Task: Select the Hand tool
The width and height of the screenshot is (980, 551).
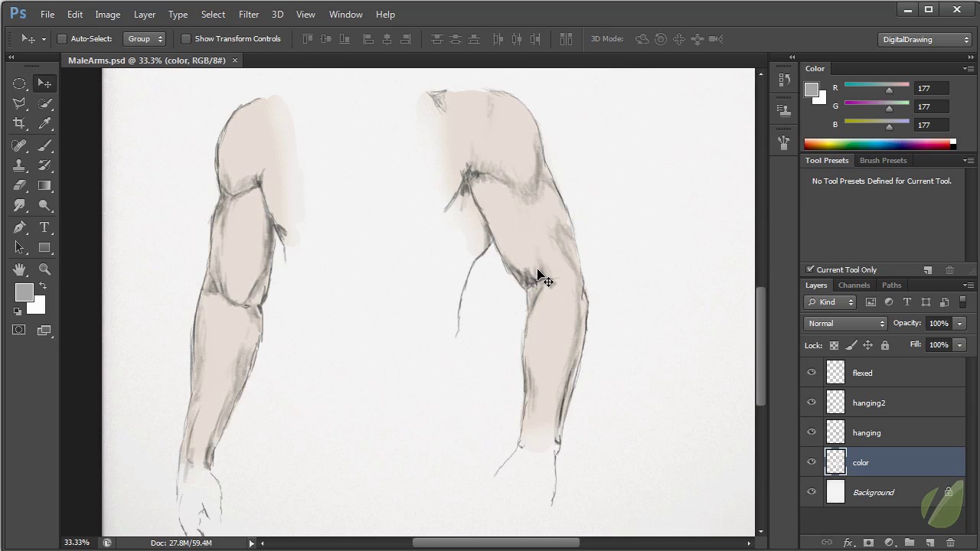Action: (19, 269)
